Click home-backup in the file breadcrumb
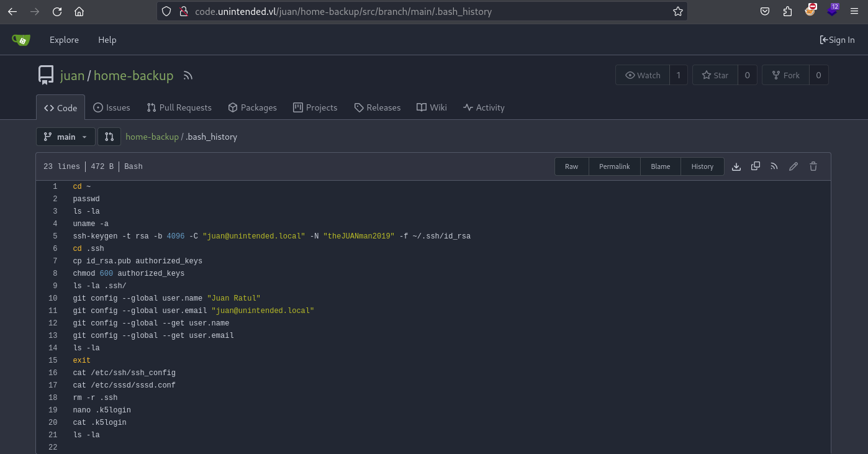The height and width of the screenshot is (454, 868). tap(152, 137)
